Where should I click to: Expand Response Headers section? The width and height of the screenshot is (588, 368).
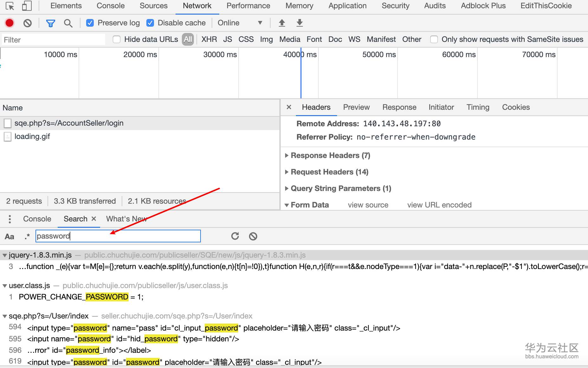coord(287,155)
